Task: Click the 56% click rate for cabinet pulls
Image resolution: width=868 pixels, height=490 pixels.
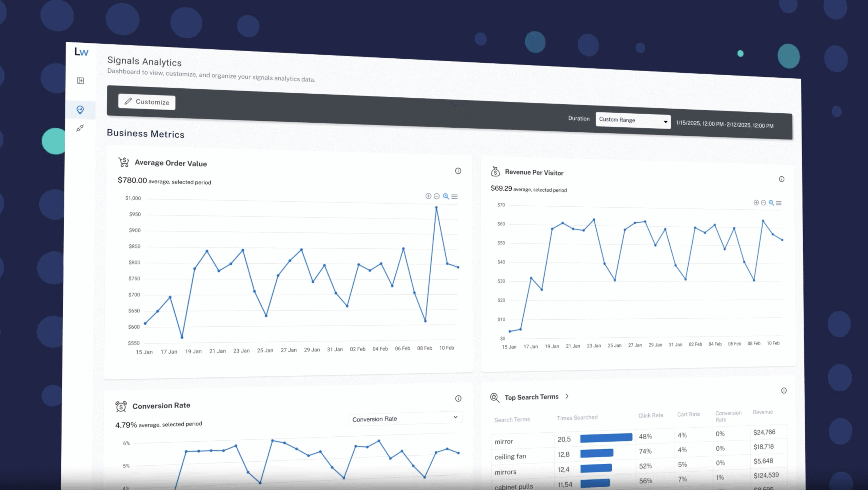Action: (x=646, y=481)
